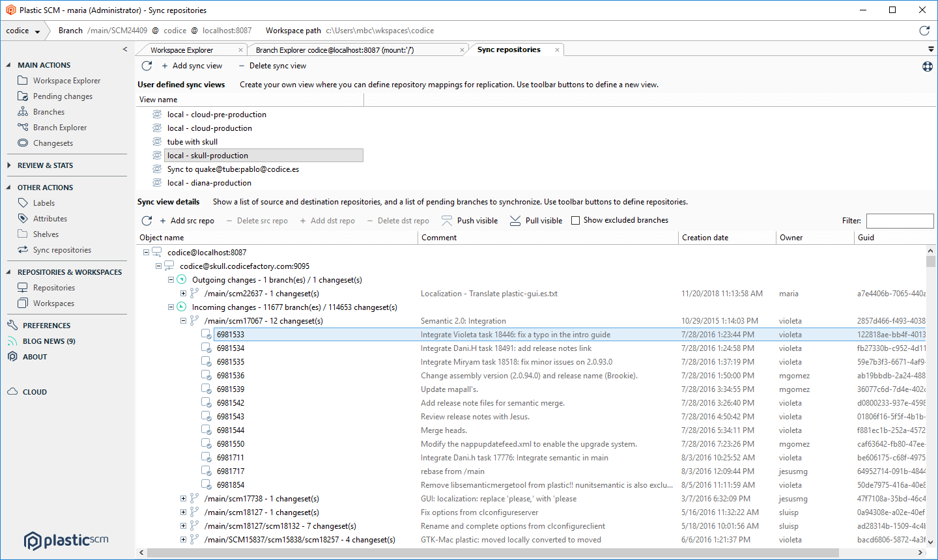The image size is (938, 560).
Task: Select the tube with skull sync view
Action: (192, 142)
